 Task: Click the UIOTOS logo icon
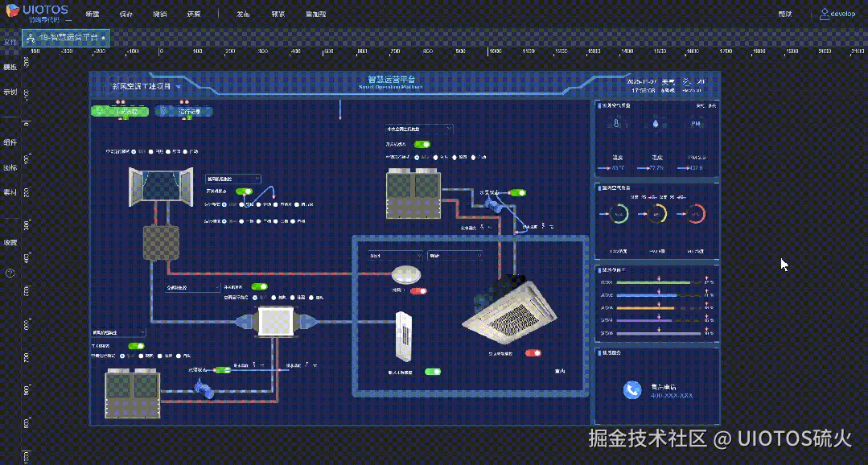11,10
